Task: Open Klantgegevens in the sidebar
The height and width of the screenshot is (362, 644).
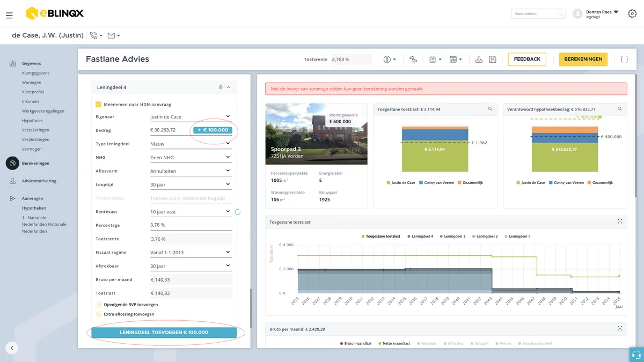Action: pyautogui.click(x=35, y=73)
